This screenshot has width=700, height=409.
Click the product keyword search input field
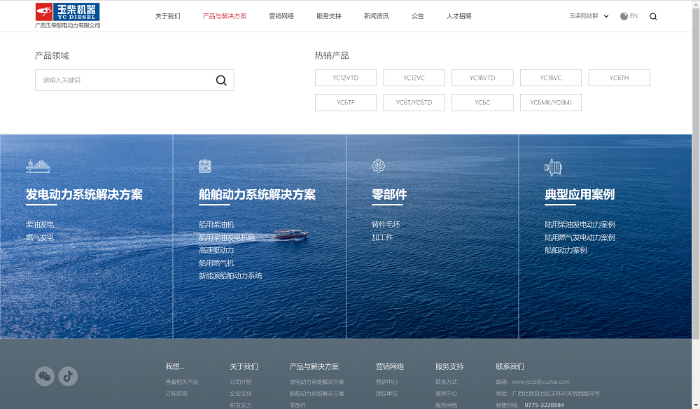(x=120, y=80)
